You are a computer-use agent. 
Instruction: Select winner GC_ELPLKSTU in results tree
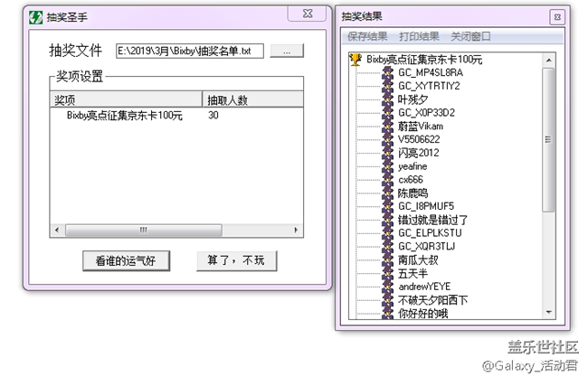pos(430,233)
